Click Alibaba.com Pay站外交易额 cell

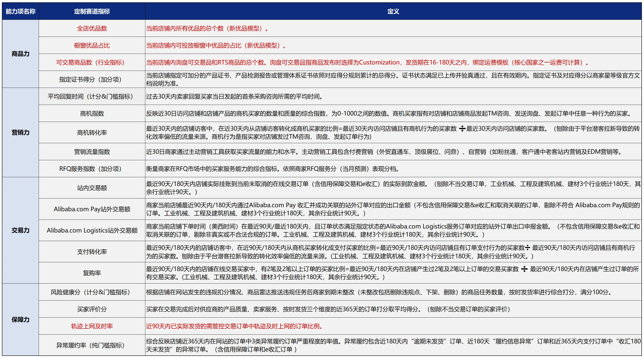92,209
